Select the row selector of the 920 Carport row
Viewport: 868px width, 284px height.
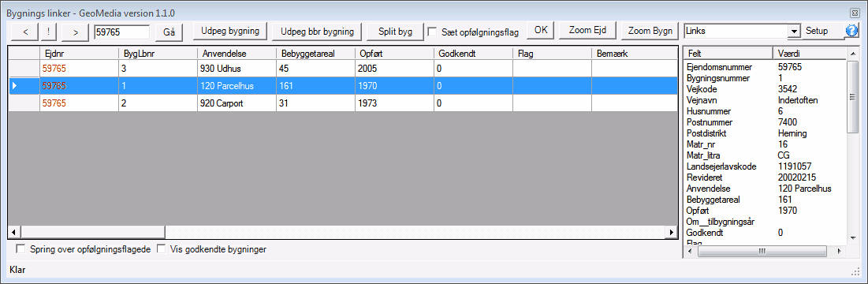[24, 103]
